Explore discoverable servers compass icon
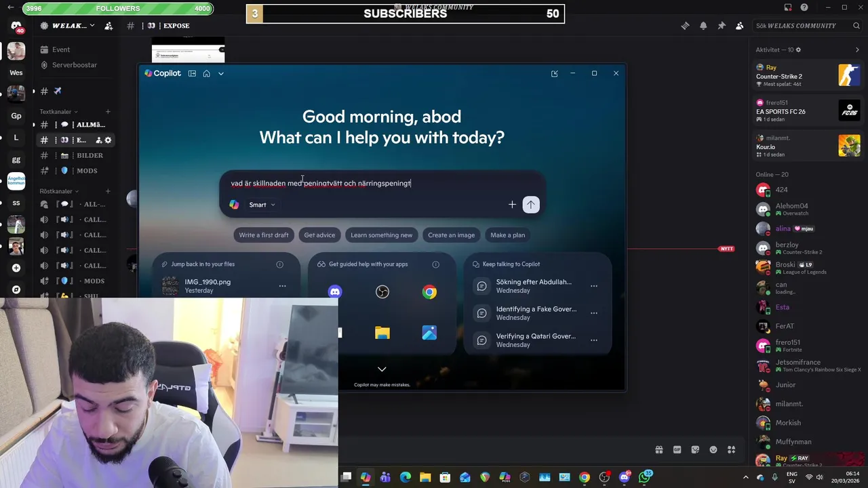 [x=16, y=289]
